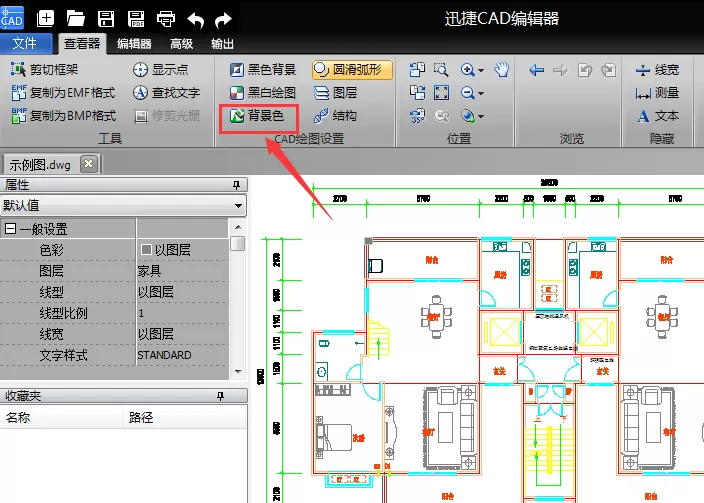This screenshot has width=704, height=503.
Task: Collapse the 一般设置 section
Action: point(10,229)
